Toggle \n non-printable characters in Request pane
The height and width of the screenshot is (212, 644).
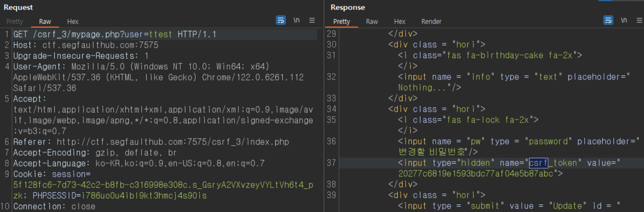tap(296, 20)
